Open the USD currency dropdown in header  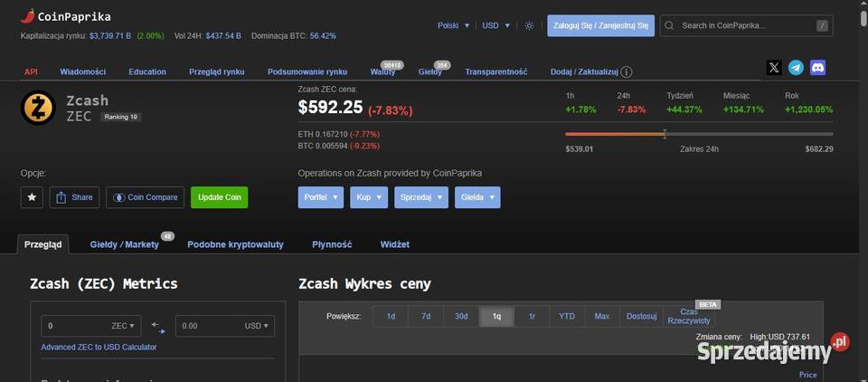pyautogui.click(x=496, y=25)
